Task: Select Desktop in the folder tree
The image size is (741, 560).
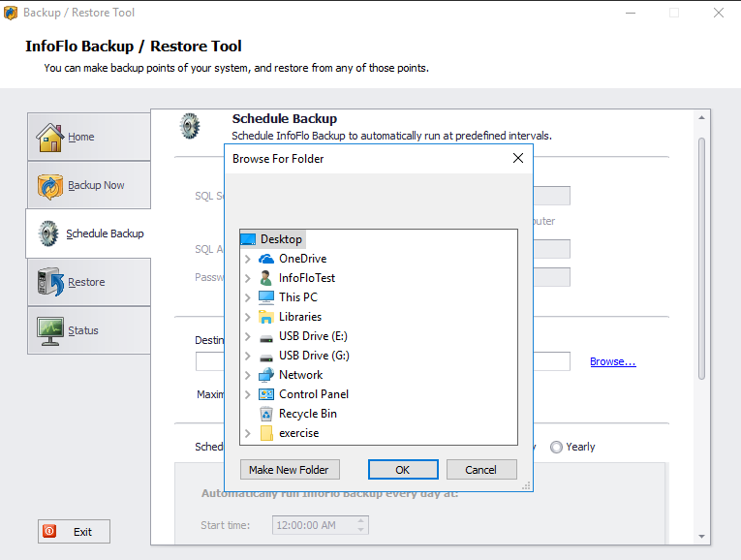Action: pos(281,239)
